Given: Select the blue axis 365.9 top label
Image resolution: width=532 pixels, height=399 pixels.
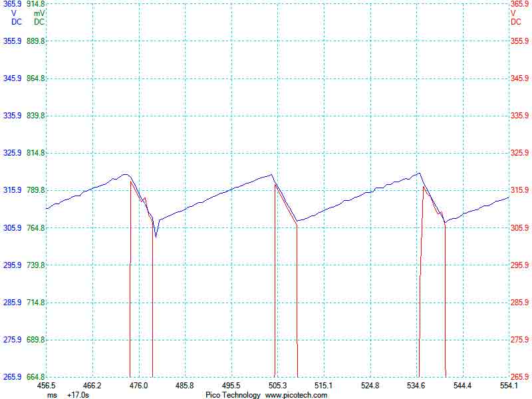Looking at the screenshot, I should [x=13, y=4].
